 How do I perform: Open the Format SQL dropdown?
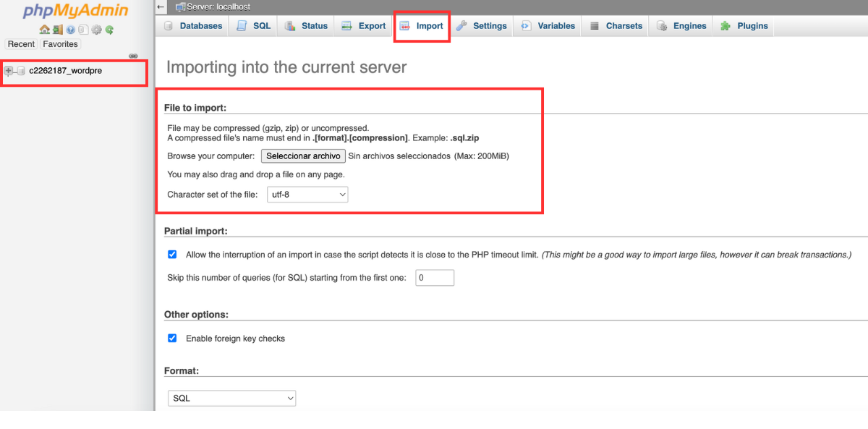click(x=231, y=398)
